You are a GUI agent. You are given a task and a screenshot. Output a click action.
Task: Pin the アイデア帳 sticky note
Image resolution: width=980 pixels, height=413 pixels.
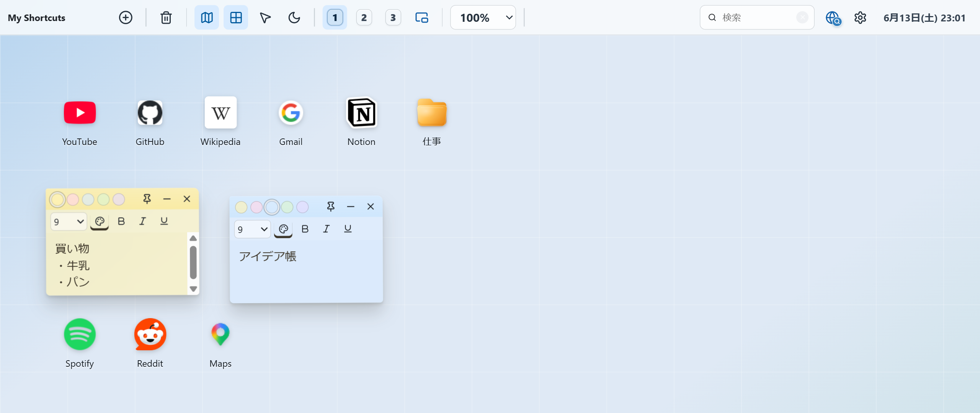tap(331, 206)
